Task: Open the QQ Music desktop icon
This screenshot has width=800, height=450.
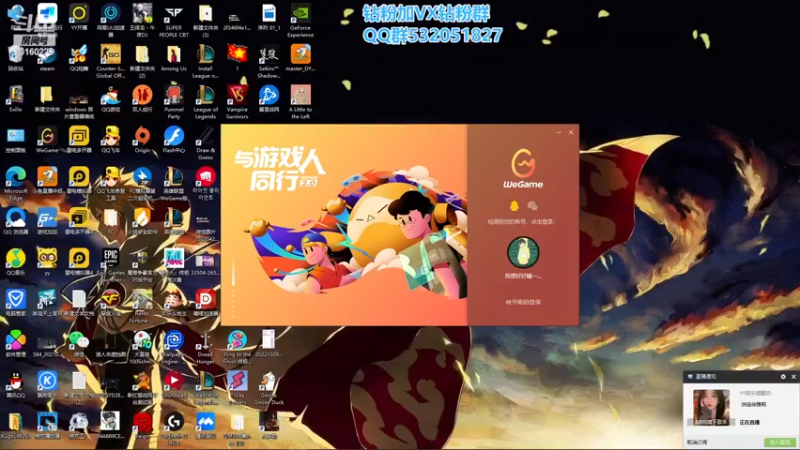Action: tap(15, 262)
